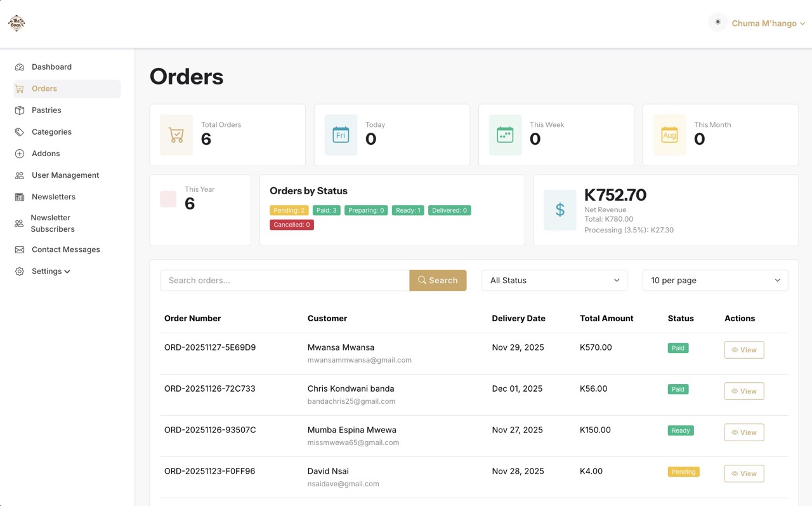Open the Chuma M'hango user menu
This screenshot has height=506, width=812.
[768, 23]
